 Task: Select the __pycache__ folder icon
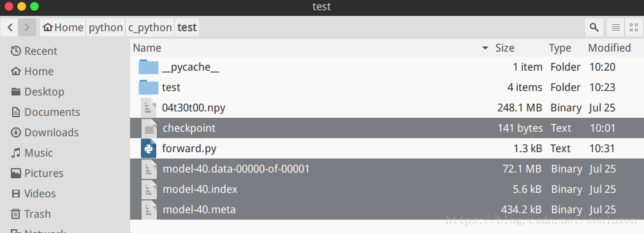coord(149,67)
